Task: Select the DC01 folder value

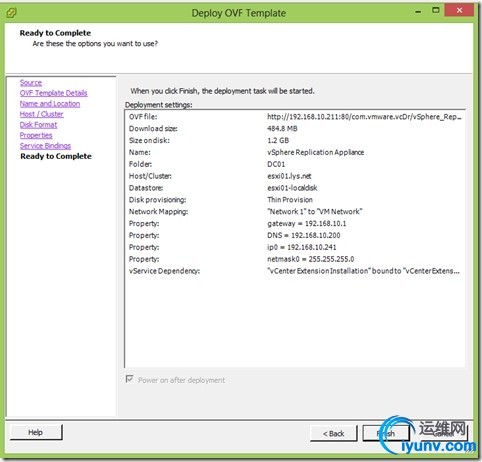Action: pyautogui.click(x=276, y=164)
